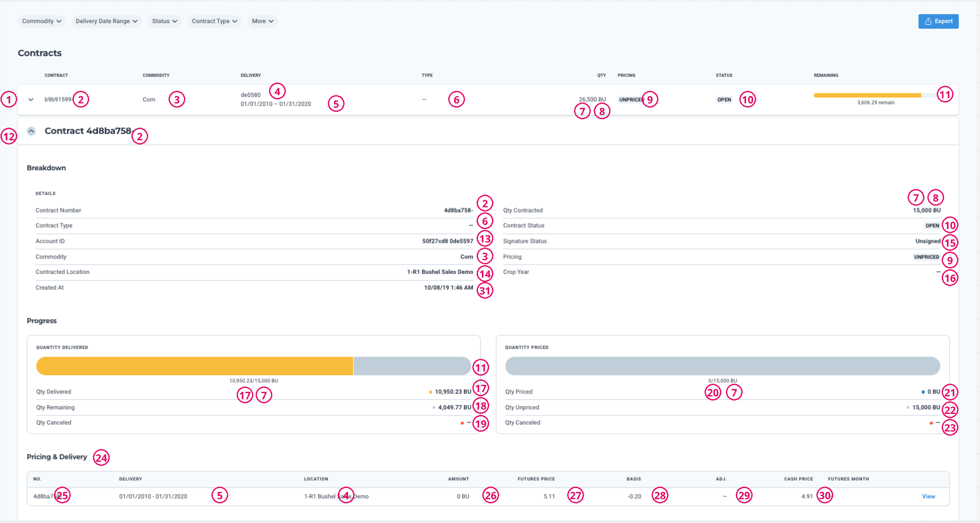Click the UNPRICED pricing badge
The width and height of the screenshot is (980, 523).
(x=631, y=99)
